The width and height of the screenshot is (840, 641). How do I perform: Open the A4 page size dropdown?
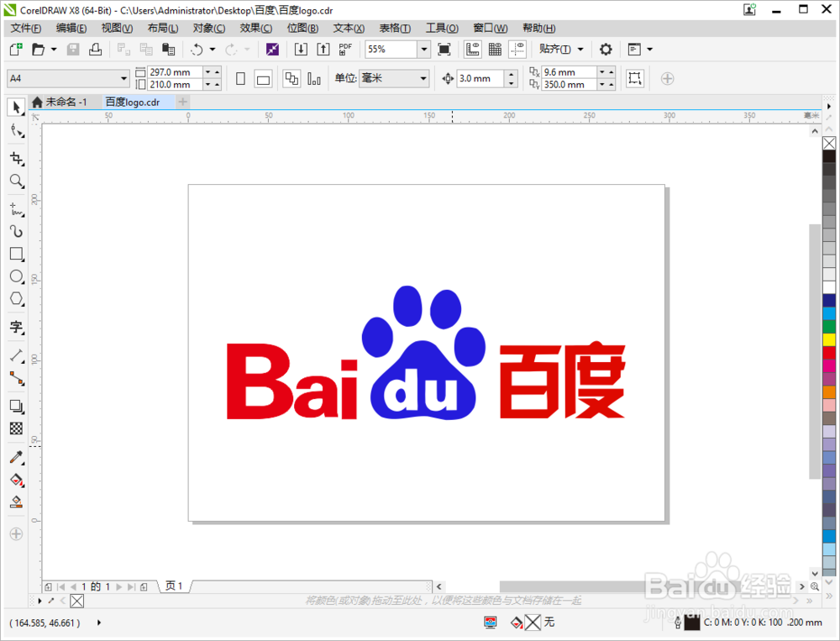point(122,77)
